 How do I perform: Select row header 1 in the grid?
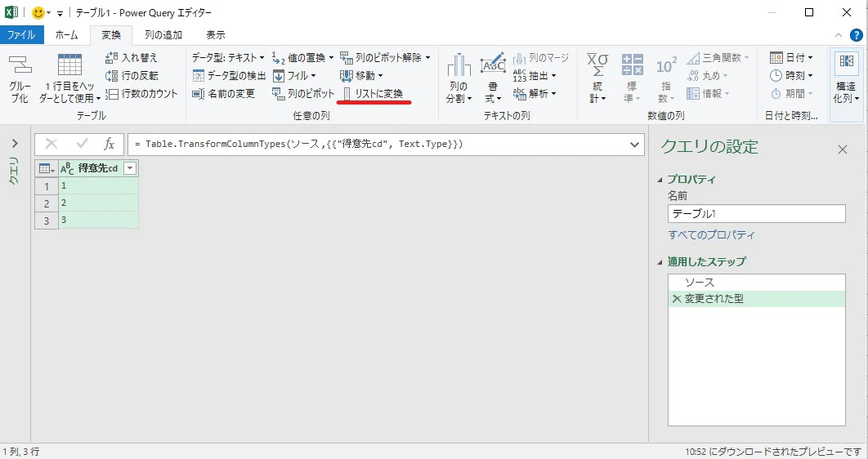click(x=47, y=186)
